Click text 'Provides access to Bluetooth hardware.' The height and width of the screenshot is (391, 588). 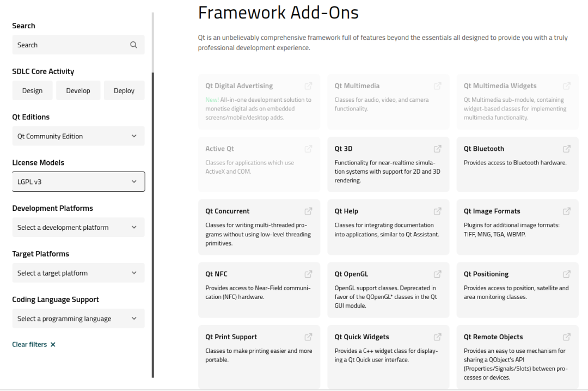tap(515, 162)
